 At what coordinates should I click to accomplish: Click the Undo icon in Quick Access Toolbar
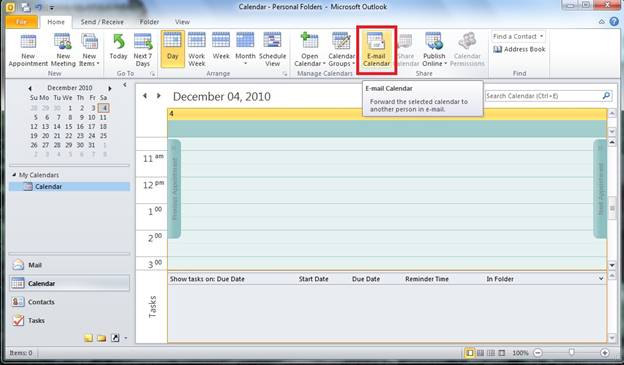(39, 7)
